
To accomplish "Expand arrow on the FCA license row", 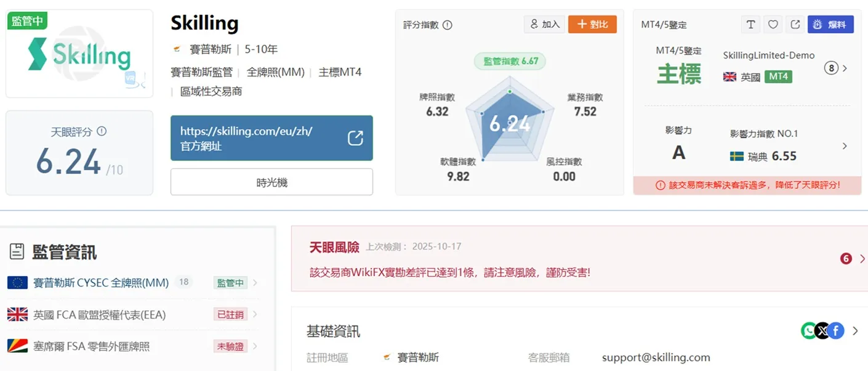I will 255,315.
